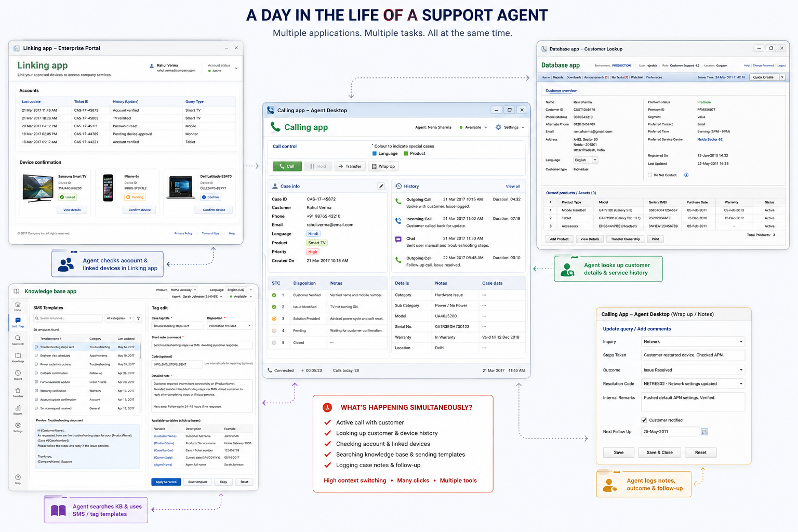Open the Next Follow Up calendar icon
798x532 pixels.
pyautogui.click(x=704, y=432)
